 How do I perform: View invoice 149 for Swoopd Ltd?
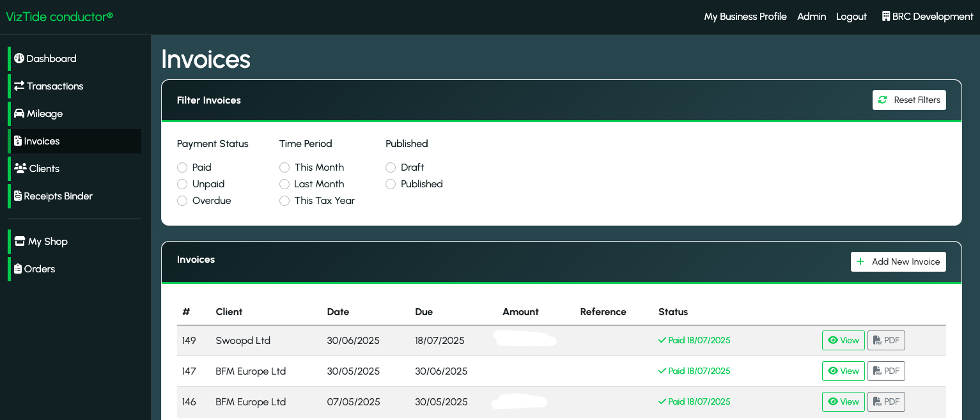tap(843, 340)
